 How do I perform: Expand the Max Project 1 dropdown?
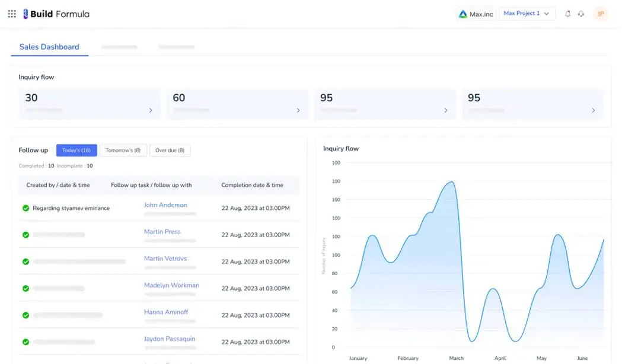click(527, 14)
